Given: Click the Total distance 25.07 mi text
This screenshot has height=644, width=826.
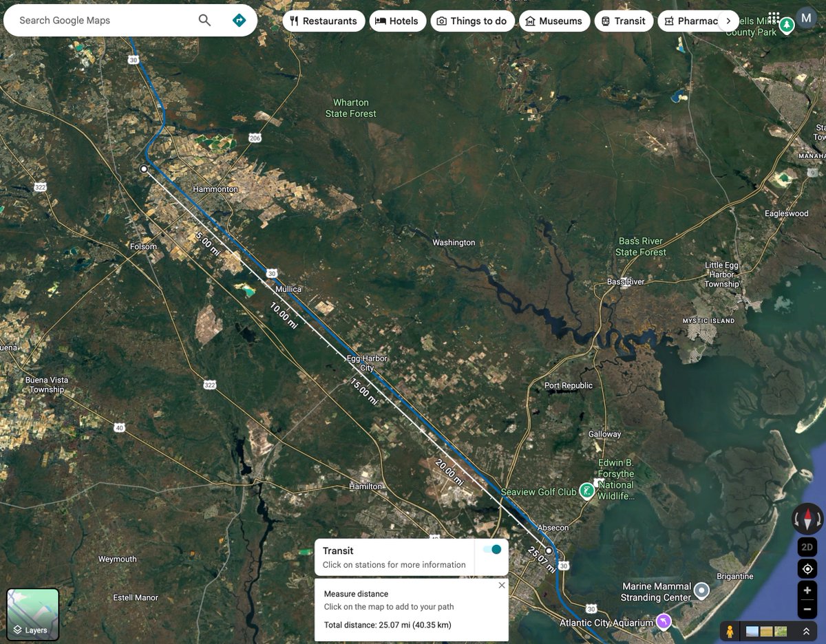Looking at the screenshot, I should pos(388,625).
